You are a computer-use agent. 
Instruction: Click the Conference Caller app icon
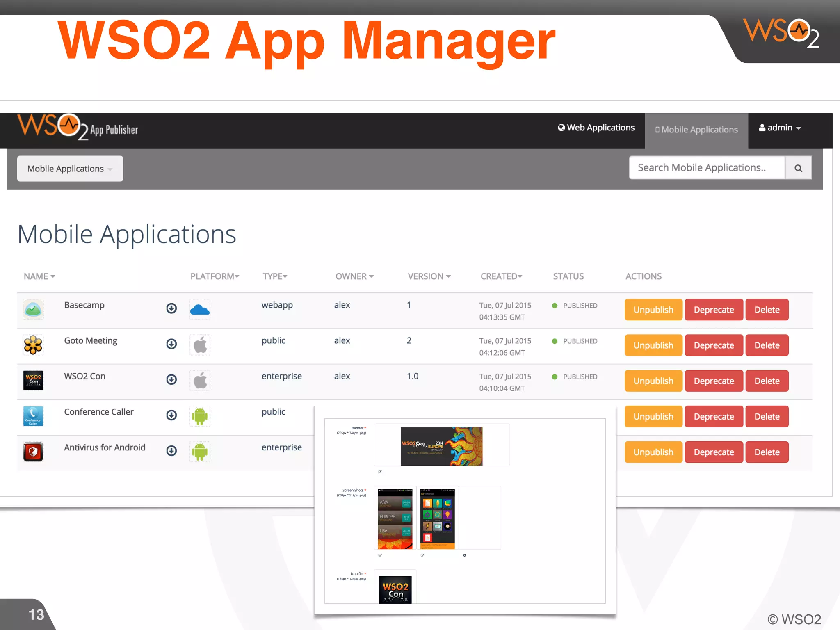pyautogui.click(x=33, y=416)
